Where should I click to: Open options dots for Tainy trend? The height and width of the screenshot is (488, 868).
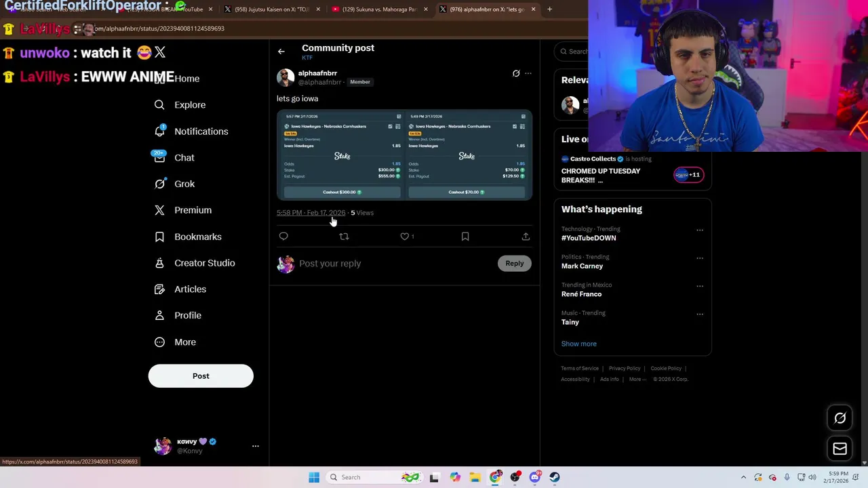700,314
